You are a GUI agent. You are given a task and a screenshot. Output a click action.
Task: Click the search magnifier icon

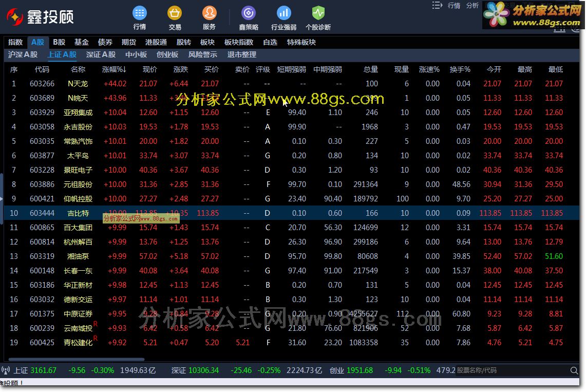pyautogui.click(x=574, y=370)
